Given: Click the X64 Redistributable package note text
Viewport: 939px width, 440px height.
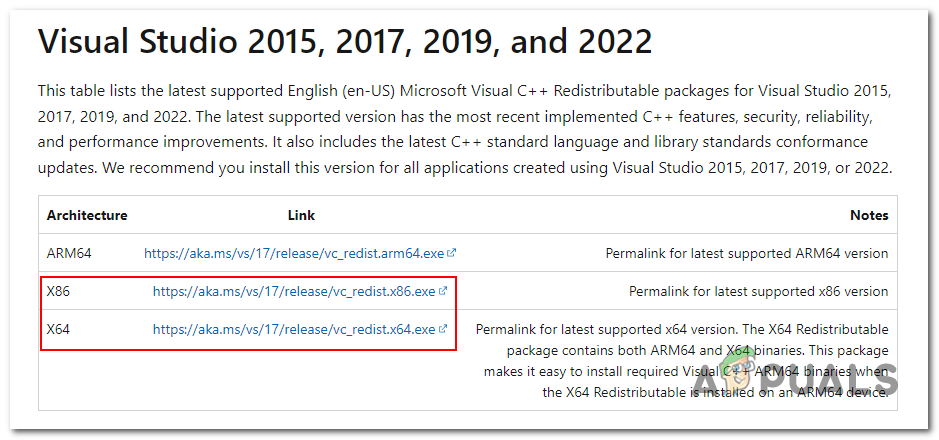Looking at the screenshot, I should 682,361.
